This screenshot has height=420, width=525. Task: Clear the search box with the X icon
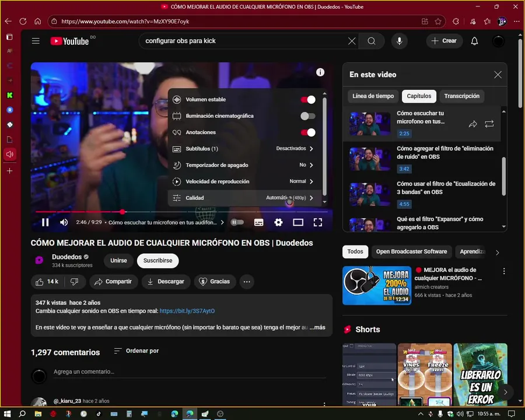coord(352,41)
